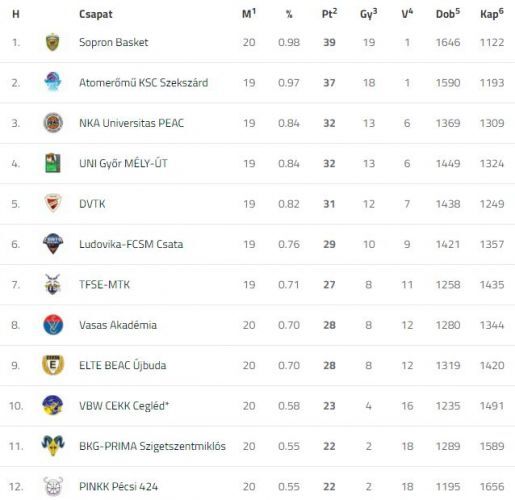The height and width of the screenshot is (500, 515).
Task: Click the Sopron Basket team logo
Action: (x=52, y=42)
